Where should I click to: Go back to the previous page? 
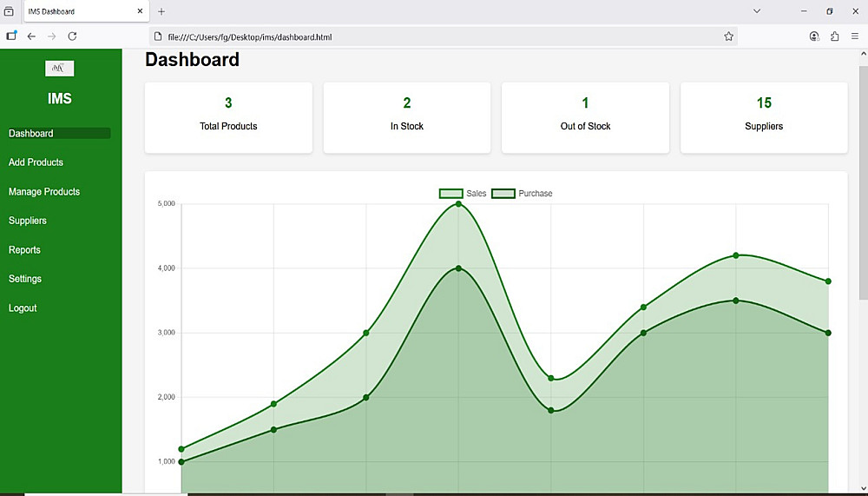[31, 36]
